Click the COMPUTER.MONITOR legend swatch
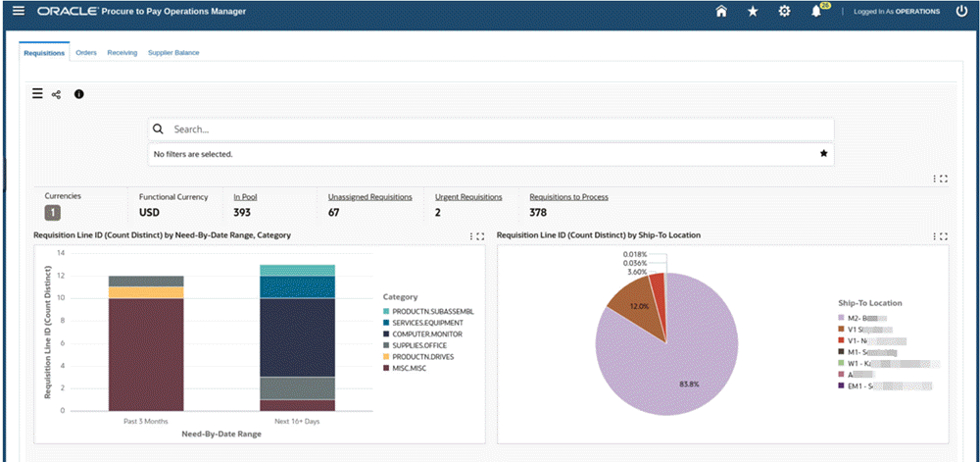This screenshot has height=462, width=980. [386, 334]
